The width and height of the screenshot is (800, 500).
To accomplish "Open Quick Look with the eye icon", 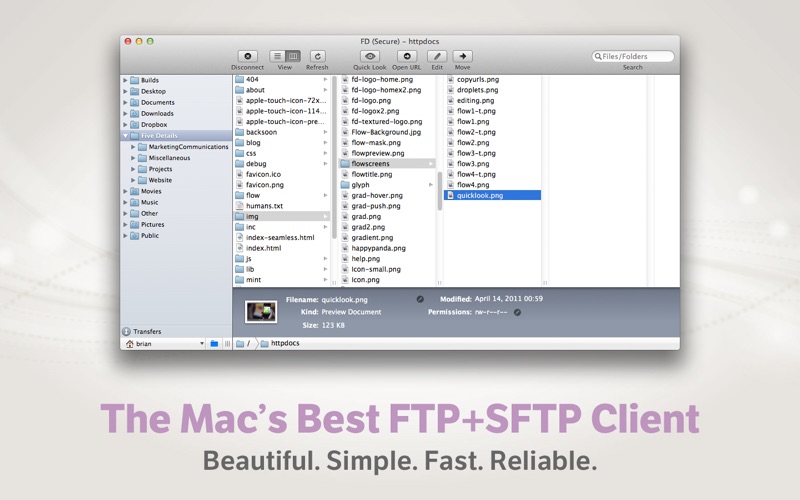I will point(369,57).
